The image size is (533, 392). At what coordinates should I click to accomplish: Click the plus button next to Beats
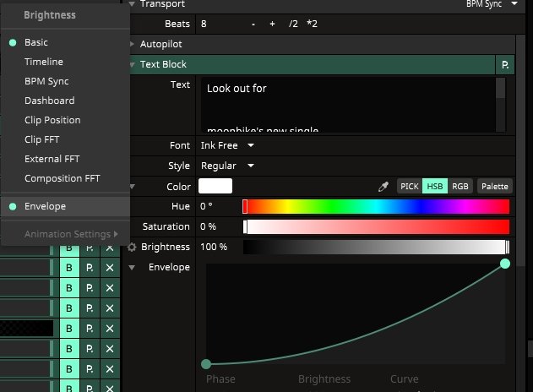(x=272, y=24)
